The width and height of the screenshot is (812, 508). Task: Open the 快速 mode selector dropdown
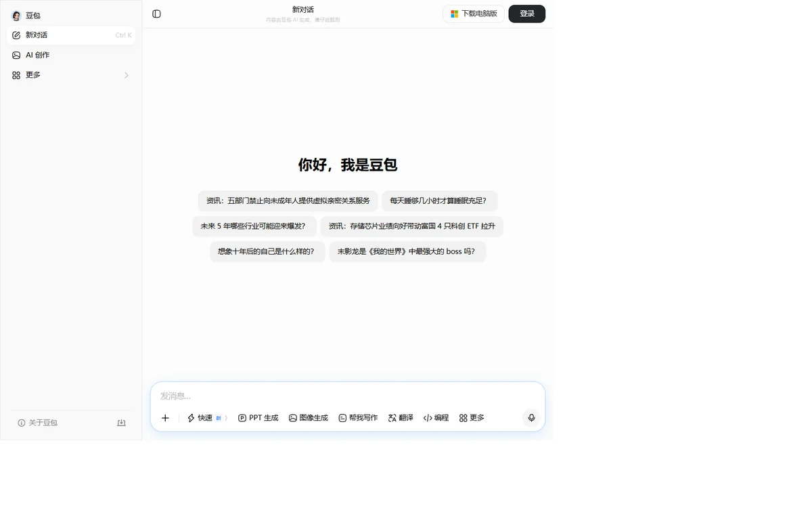click(207, 418)
